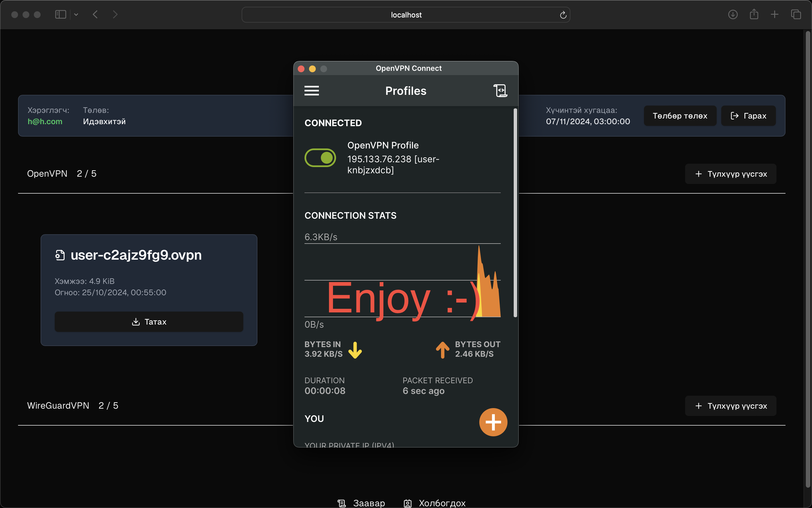812x508 pixels.
Task: Open the Safari sidebar dropdown chevron
Action: click(76, 14)
